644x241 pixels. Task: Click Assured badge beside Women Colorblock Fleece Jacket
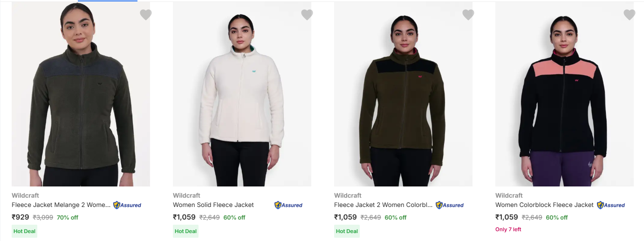(611, 205)
